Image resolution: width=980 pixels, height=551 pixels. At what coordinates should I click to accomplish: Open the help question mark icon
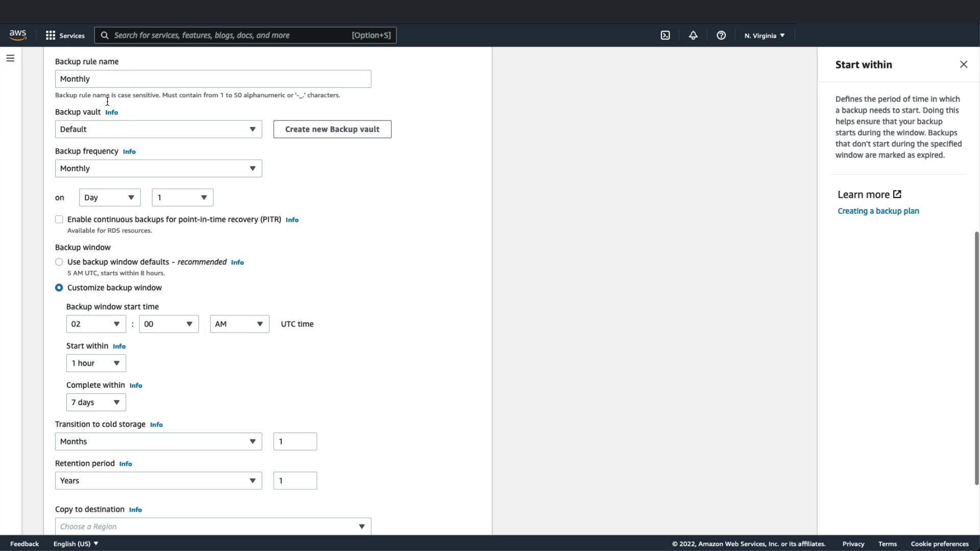(721, 35)
